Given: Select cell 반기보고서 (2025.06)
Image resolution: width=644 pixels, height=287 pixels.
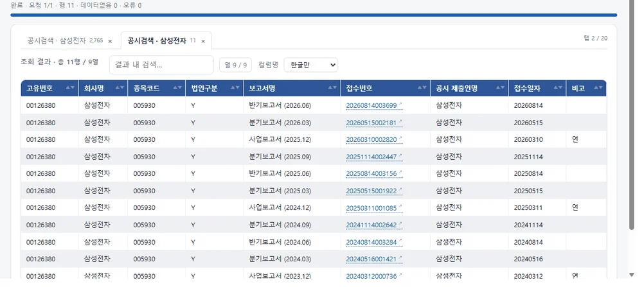Looking at the screenshot, I should [x=292, y=174].
